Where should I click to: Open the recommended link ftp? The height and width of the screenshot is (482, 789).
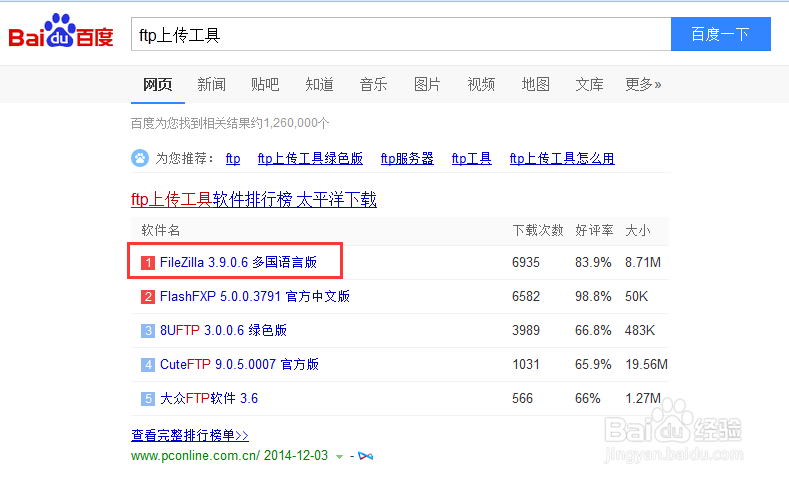(x=233, y=158)
